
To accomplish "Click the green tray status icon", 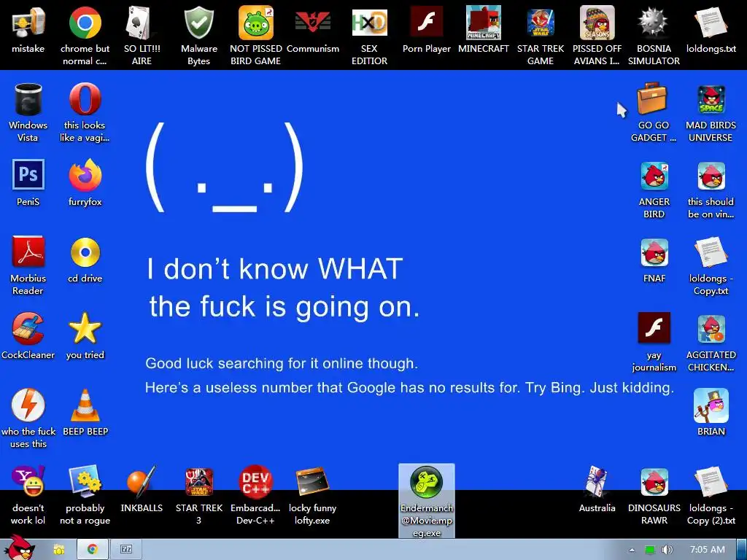I will tap(650, 550).
